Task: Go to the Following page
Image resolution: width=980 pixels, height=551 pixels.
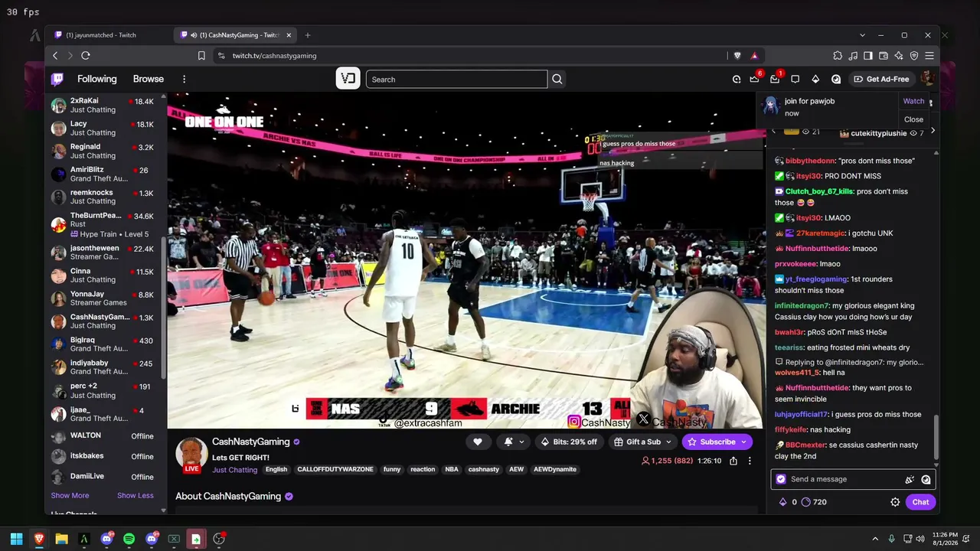Action: point(97,79)
